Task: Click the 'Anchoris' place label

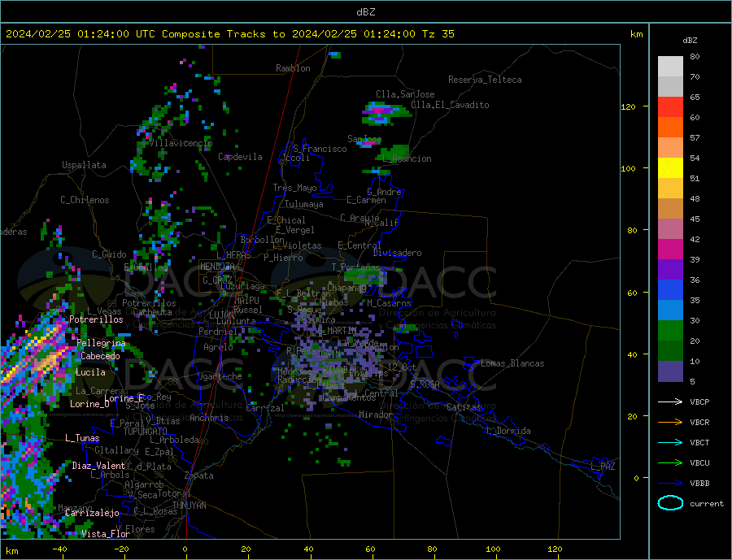Action: coord(209,418)
